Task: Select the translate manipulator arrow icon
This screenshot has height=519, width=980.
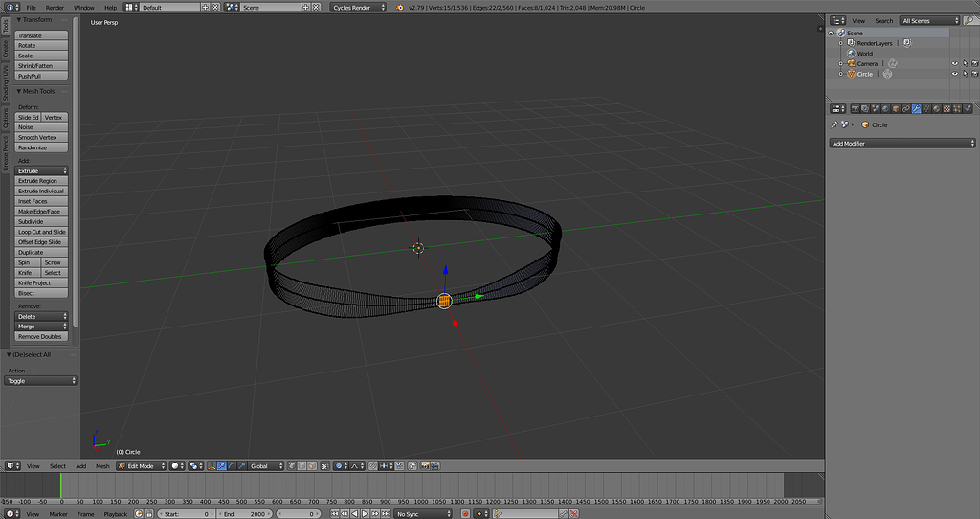Action: (222, 465)
